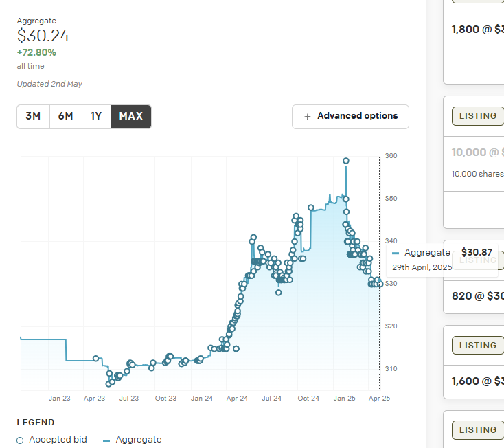Click the Jan 24 x-axis label

(201, 398)
